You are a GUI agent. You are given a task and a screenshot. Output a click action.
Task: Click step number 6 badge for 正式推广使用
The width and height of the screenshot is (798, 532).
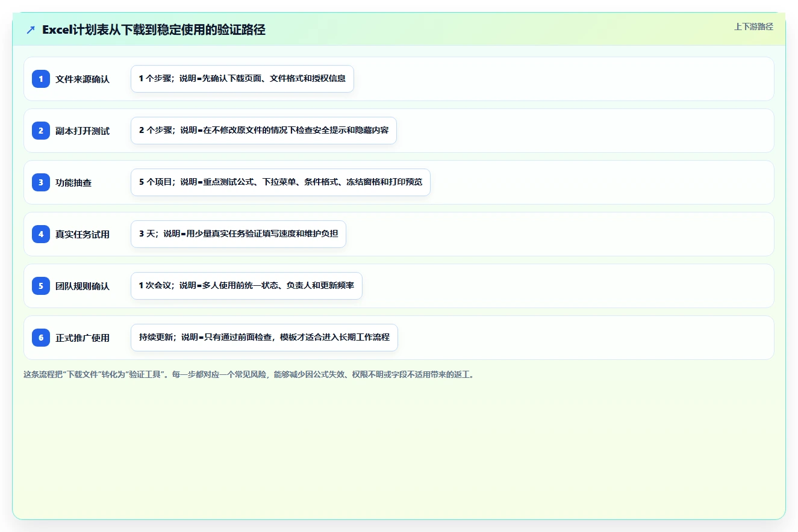(41, 337)
